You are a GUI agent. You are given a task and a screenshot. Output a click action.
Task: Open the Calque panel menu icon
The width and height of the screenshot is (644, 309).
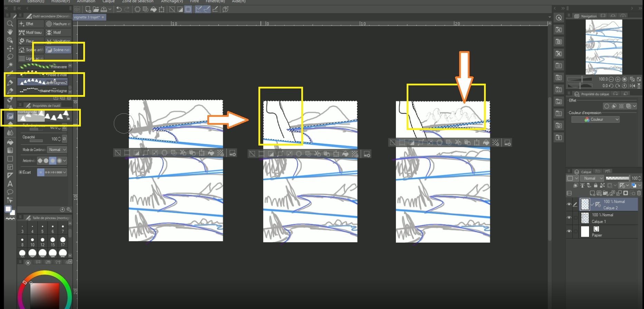568,171
